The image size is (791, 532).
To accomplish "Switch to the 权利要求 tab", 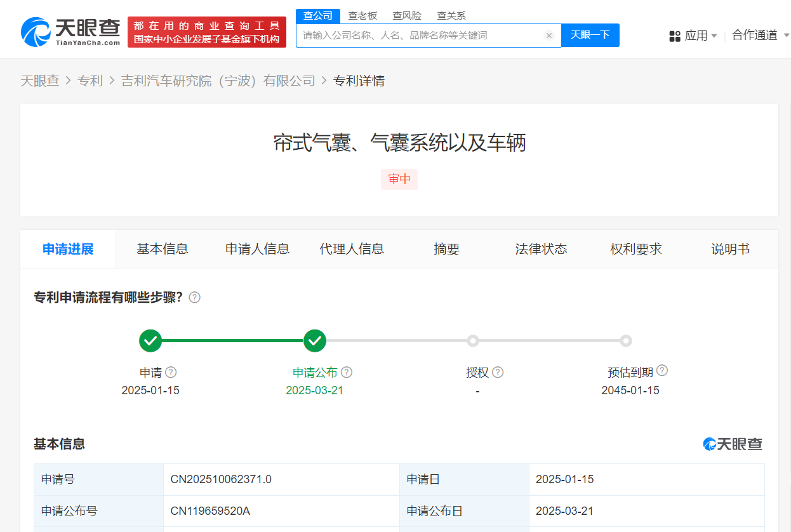I will [x=635, y=249].
